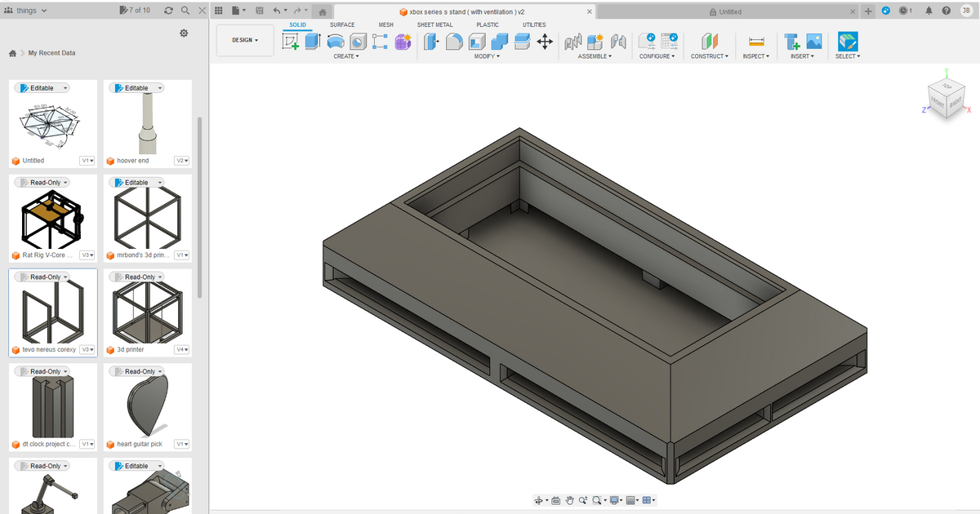Select the Fillet tool in Modify
The image size is (980, 514).
click(x=454, y=39)
